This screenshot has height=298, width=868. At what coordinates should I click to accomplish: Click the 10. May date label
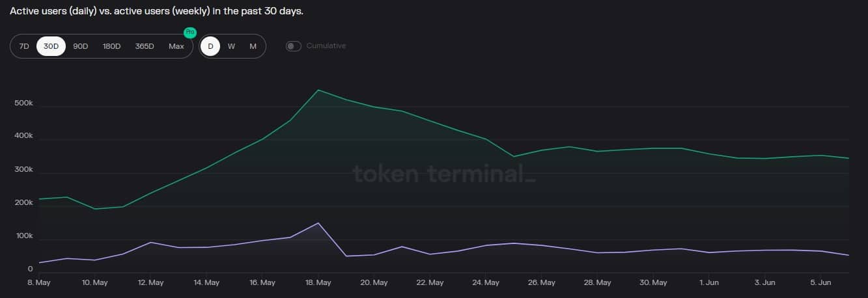[x=95, y=283]
